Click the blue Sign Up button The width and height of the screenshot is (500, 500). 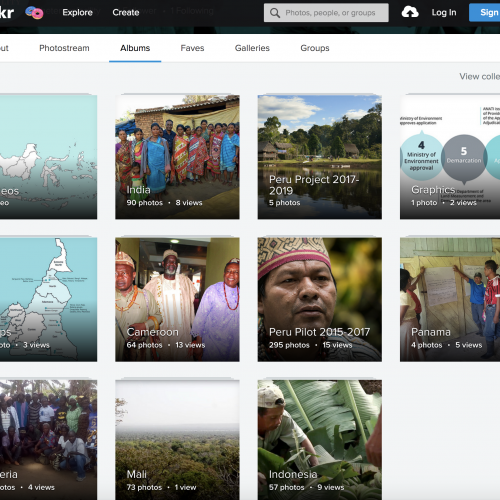(x=485, y=13)
